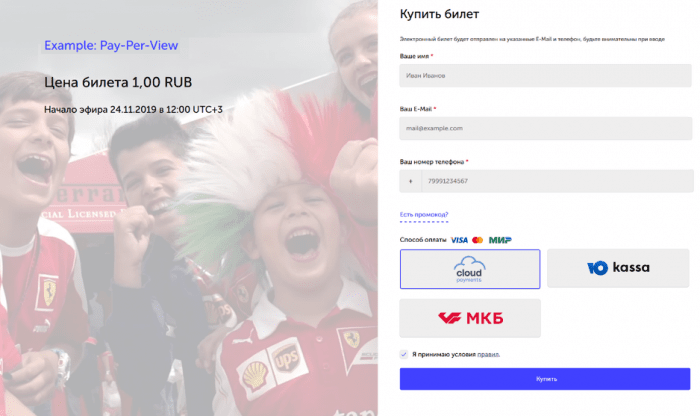This screenshot has height=416, width=700.
Task: Click the 'Есть промокод?' link
Action: click(424, 215)
